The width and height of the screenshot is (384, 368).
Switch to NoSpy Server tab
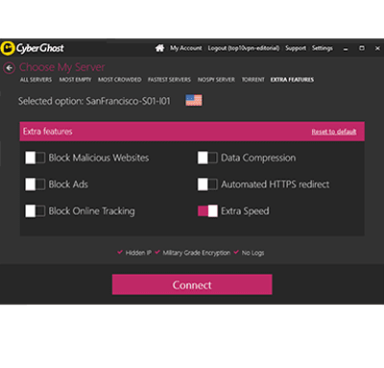click(x=216, y=80)
